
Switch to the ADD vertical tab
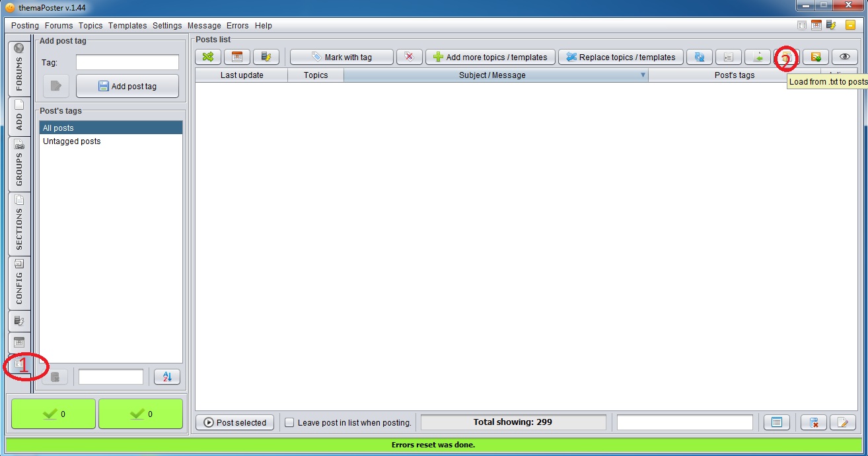[19, 116]
